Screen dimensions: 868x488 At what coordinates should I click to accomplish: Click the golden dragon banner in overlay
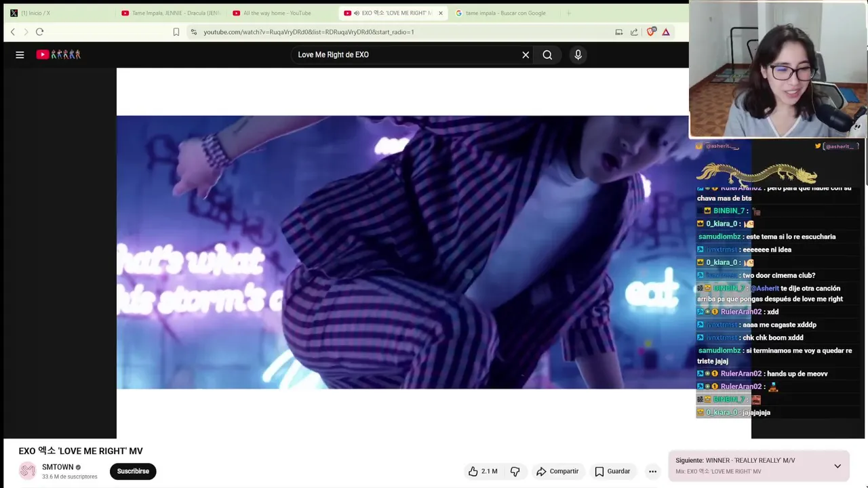pyautogui.click(x=756, y=173)
